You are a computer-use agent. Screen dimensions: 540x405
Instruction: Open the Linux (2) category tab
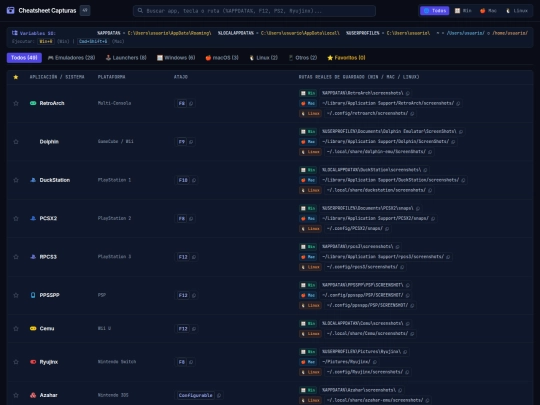pos(263,58)
